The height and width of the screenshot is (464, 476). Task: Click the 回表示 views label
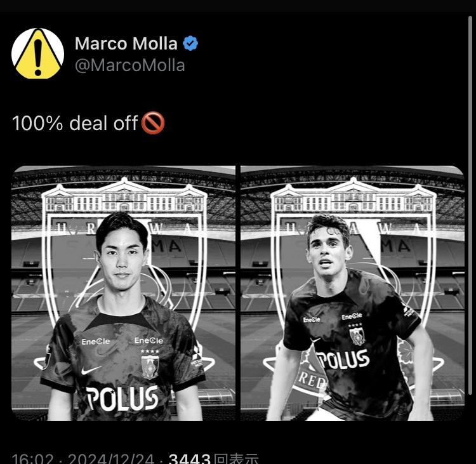point(236,458)
